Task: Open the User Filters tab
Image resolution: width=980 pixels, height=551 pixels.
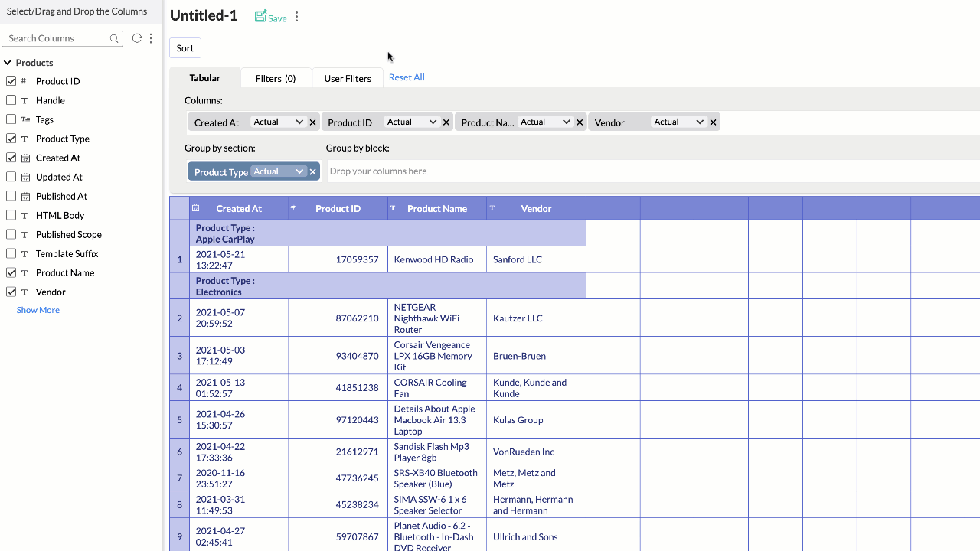Action: [x=347, y=77]
